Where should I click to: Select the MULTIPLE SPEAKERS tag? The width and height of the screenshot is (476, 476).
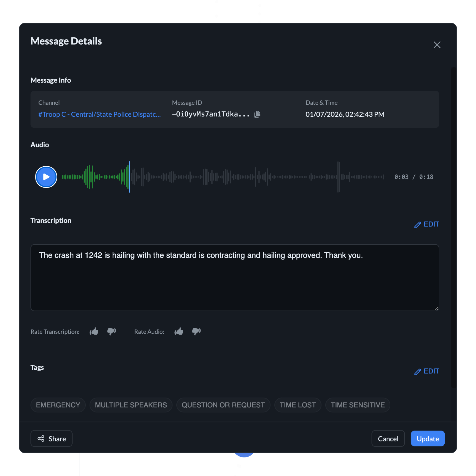point(131,405)
